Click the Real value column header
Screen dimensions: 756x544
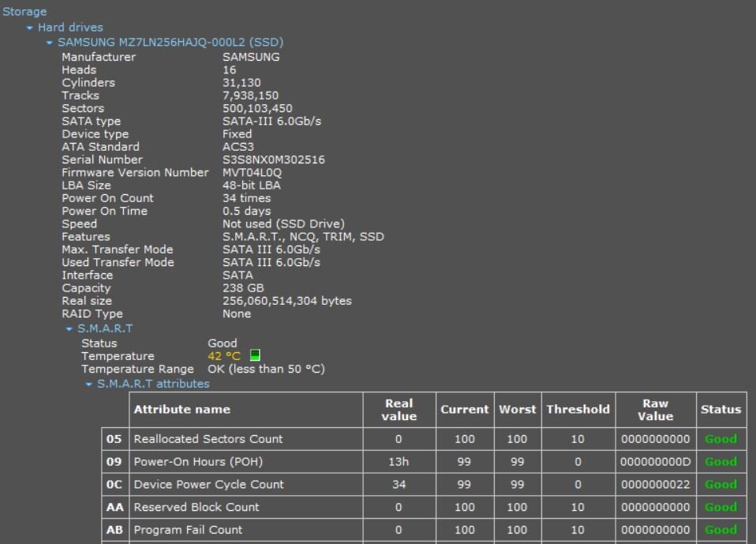click(399, 410)
